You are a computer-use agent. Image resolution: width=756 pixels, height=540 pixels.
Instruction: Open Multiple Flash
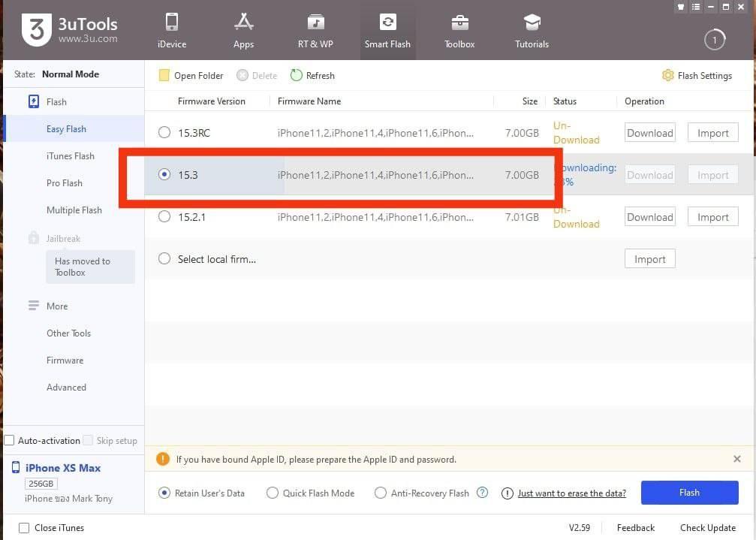[x=74, y=210]
